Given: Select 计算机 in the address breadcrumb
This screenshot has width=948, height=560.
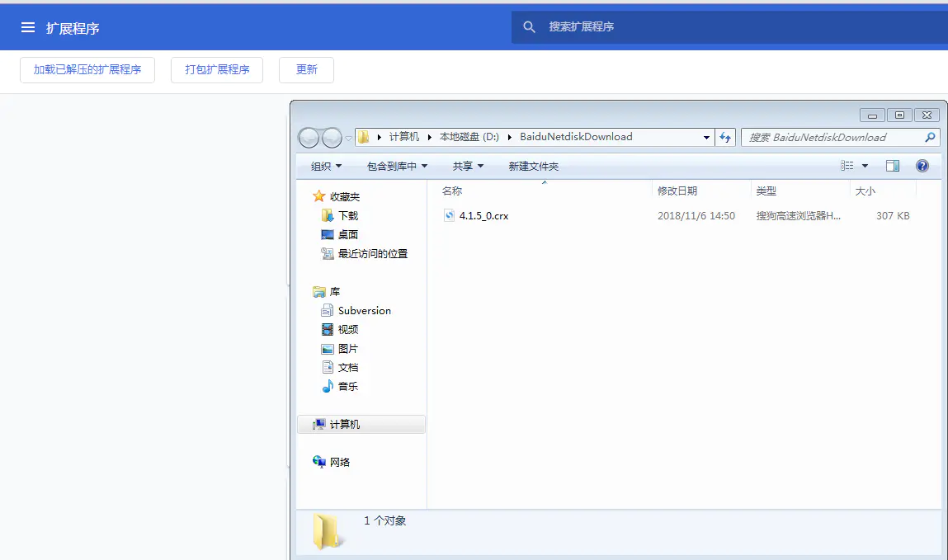Looking at the screenshot, I should 403,137.
